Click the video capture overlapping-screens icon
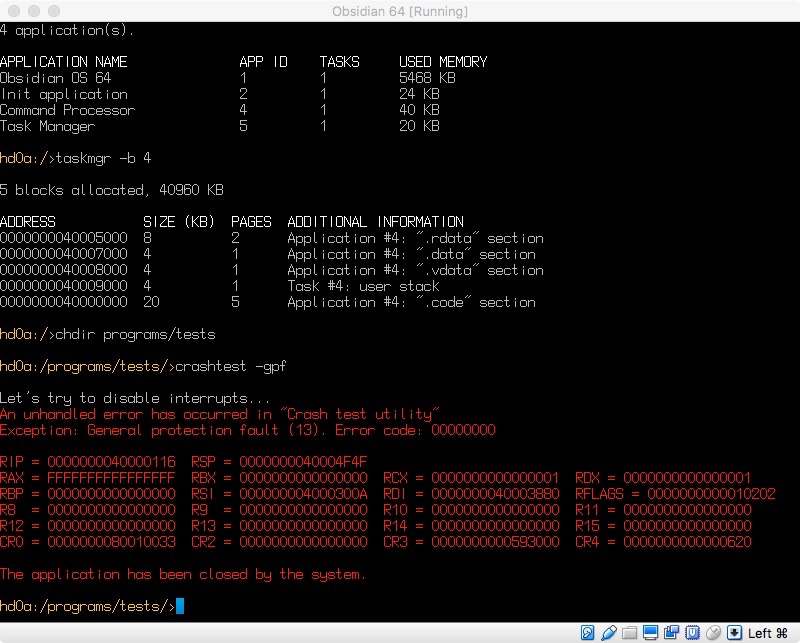 pyautogui.click(x=671, y=633)
